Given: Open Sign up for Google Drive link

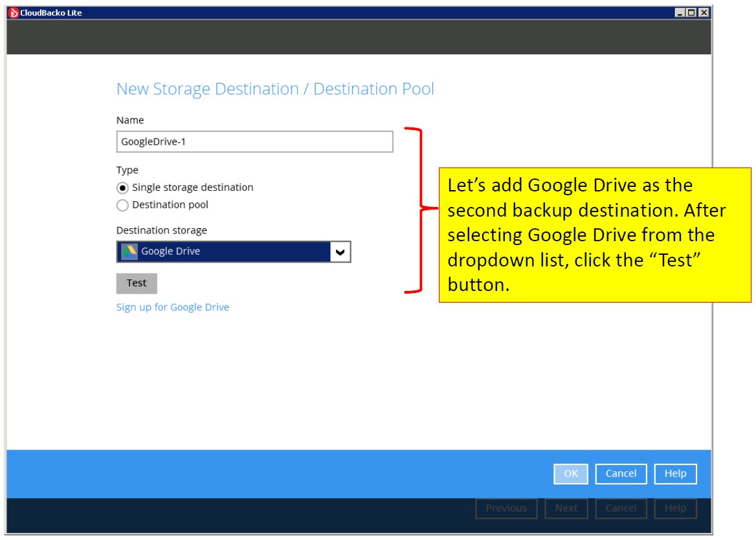Looking at the screenshot, I should tap(173, 307).
